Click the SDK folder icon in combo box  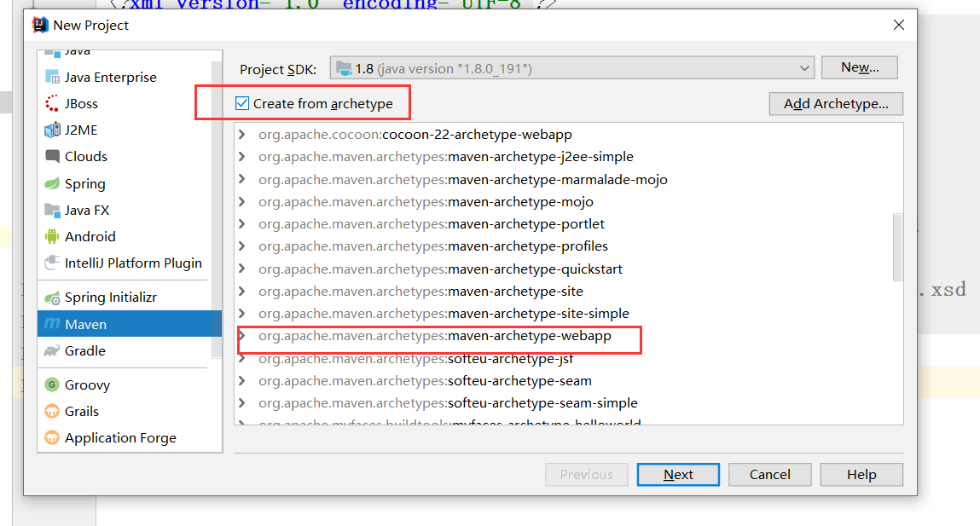point(344,68)
